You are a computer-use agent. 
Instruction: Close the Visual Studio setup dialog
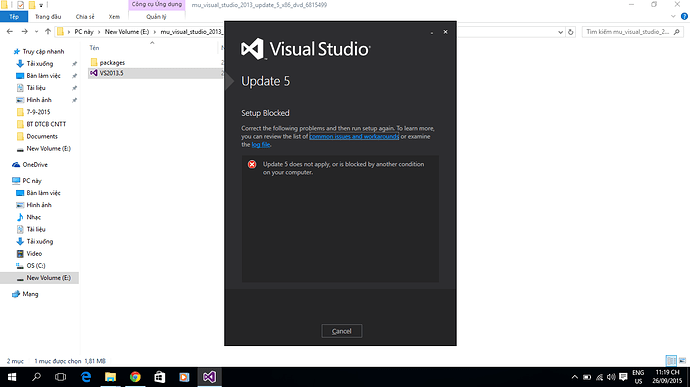[x=445, y=32]
